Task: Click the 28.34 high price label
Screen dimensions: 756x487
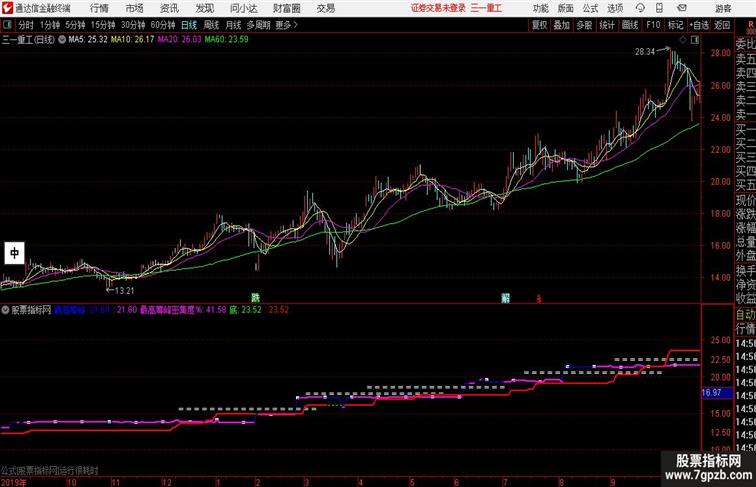Action: pyautogui.click(x=645, y=52)
